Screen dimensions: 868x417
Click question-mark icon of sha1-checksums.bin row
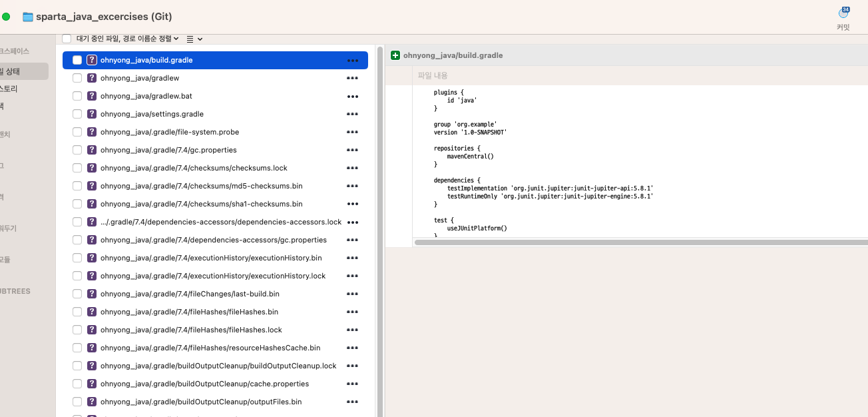click(92, 204)
